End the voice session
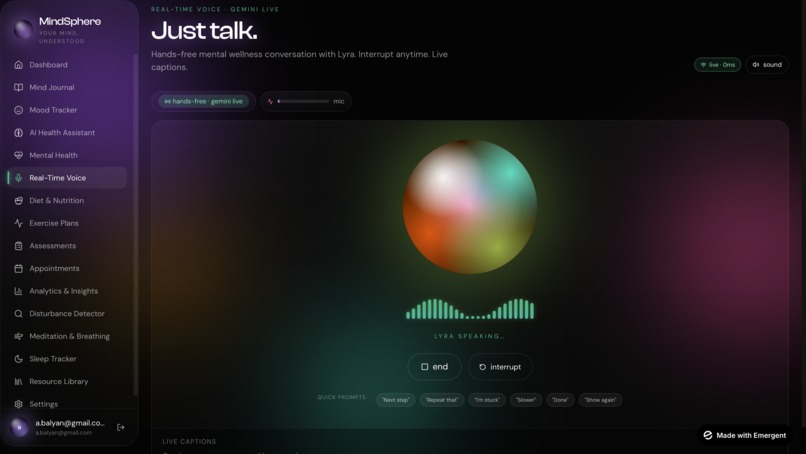Screen dimensions: 806x454 tap(434, 367)
